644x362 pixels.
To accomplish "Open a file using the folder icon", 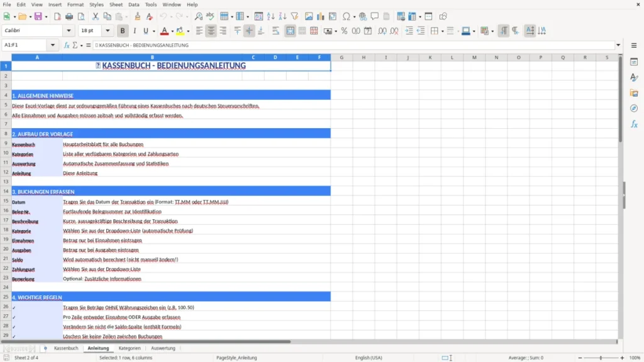I will point(22,16).
